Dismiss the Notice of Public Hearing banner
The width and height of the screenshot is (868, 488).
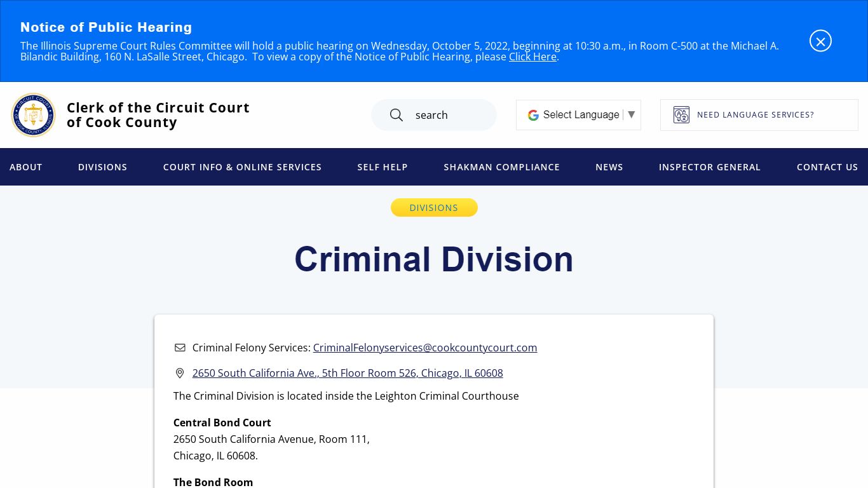point(820,41)
